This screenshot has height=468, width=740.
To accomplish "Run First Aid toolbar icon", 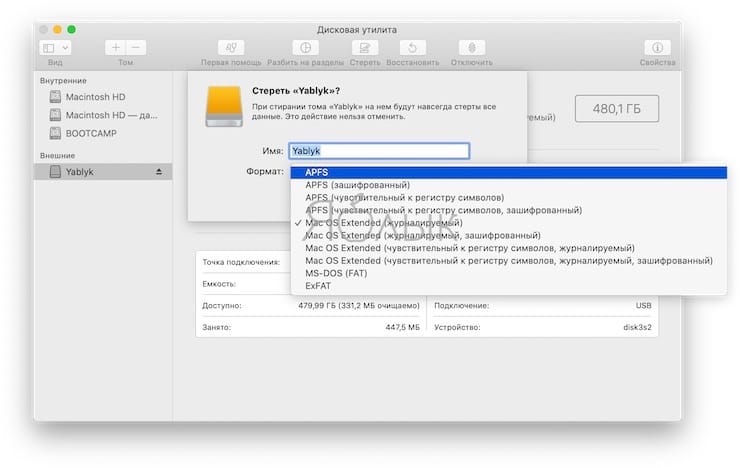I will (231, 48).
